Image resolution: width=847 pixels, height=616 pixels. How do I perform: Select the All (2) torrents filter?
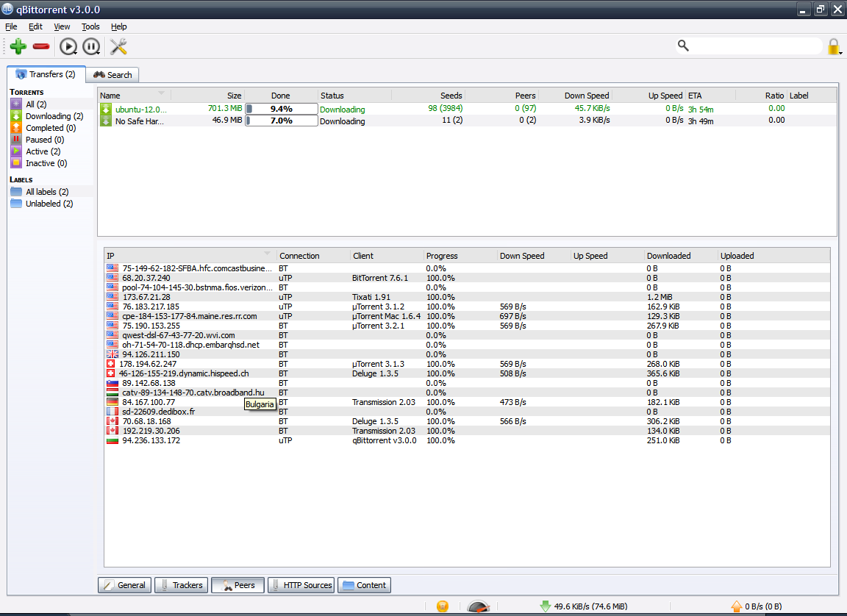[x=36, y=104]
